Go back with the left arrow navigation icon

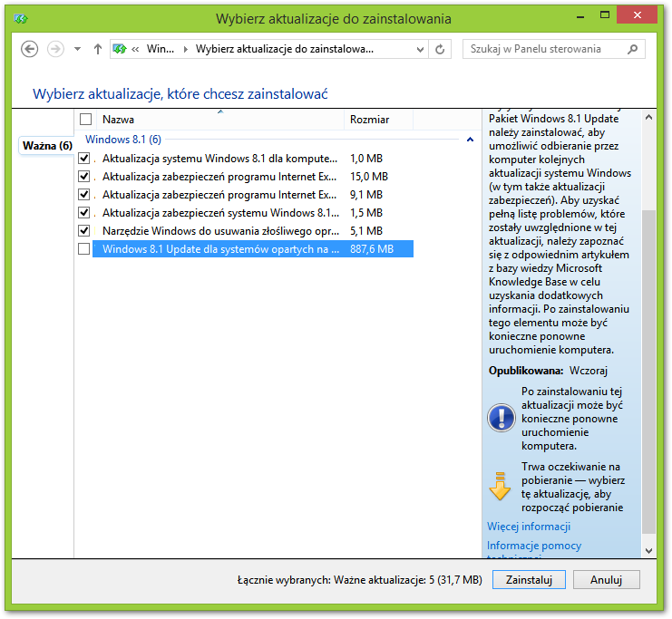[30, 49]
